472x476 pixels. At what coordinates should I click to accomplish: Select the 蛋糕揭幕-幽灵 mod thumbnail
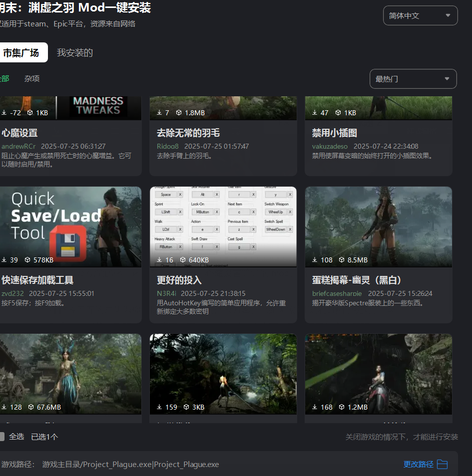(x=379, y=227)
